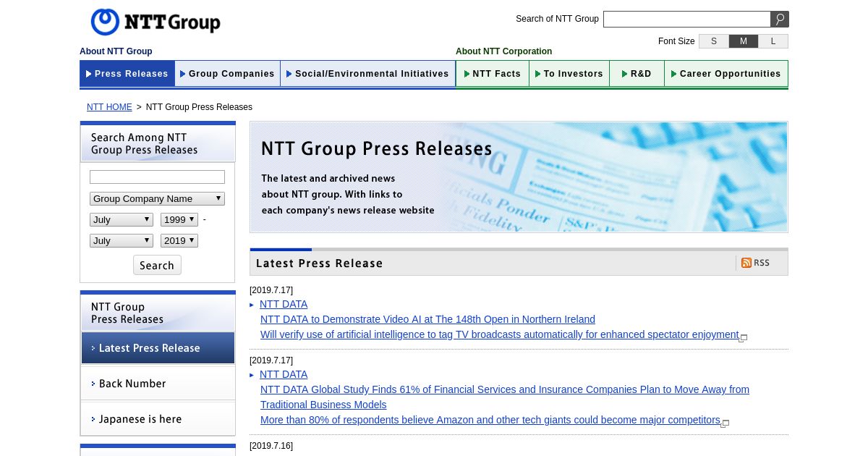The image size is (868, 456).
Task: Open the Global Study 61% Financial Services release
Action: click(x=505, y=397)
